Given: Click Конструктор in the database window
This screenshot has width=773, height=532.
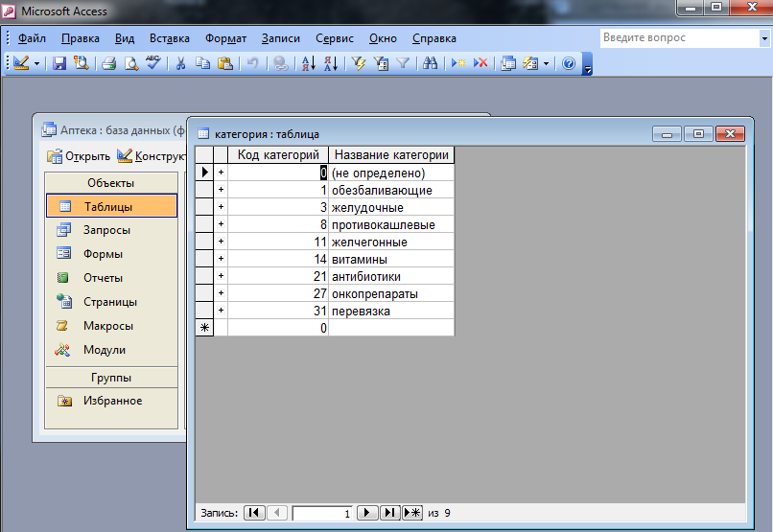Looking at the screenshot, I should [151, 156].
